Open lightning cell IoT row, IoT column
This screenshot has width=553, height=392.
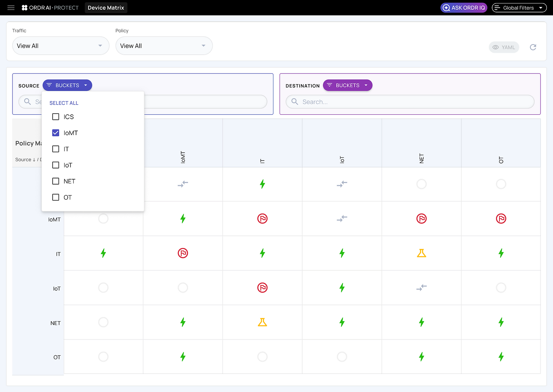(342, 288)
